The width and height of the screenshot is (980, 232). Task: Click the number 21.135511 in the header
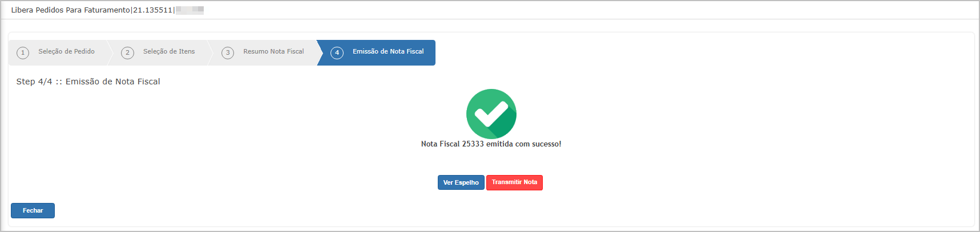click(152, 10)
